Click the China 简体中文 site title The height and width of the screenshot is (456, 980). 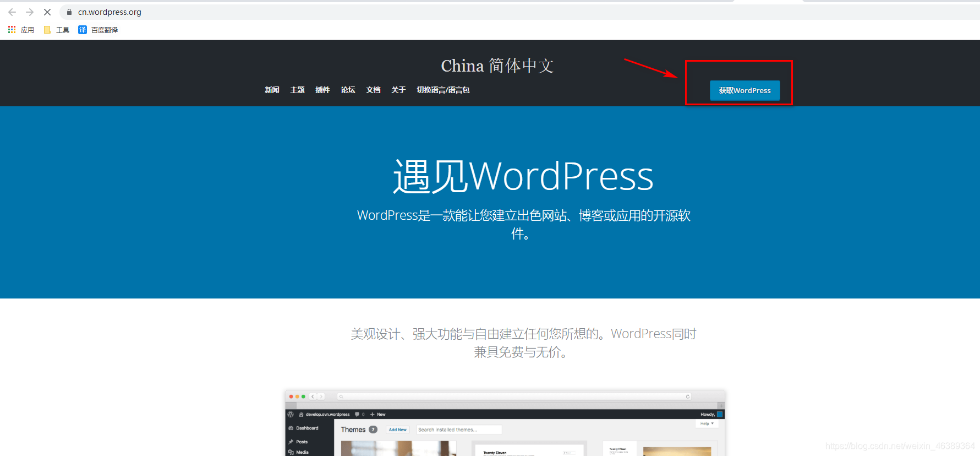tap(497, 66)
